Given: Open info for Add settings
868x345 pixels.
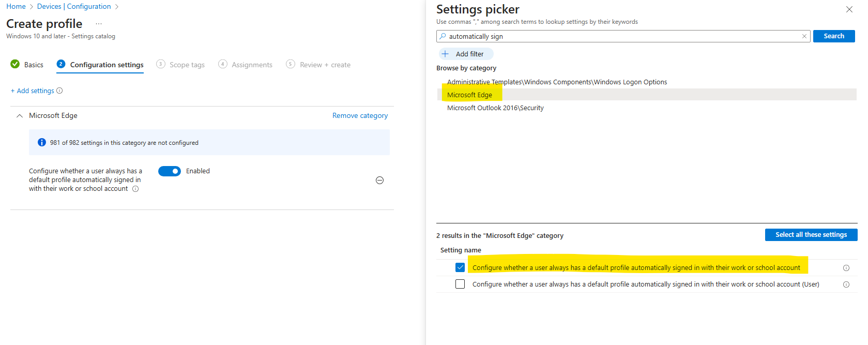Looking at the screenshot, I should click(59, 91).
